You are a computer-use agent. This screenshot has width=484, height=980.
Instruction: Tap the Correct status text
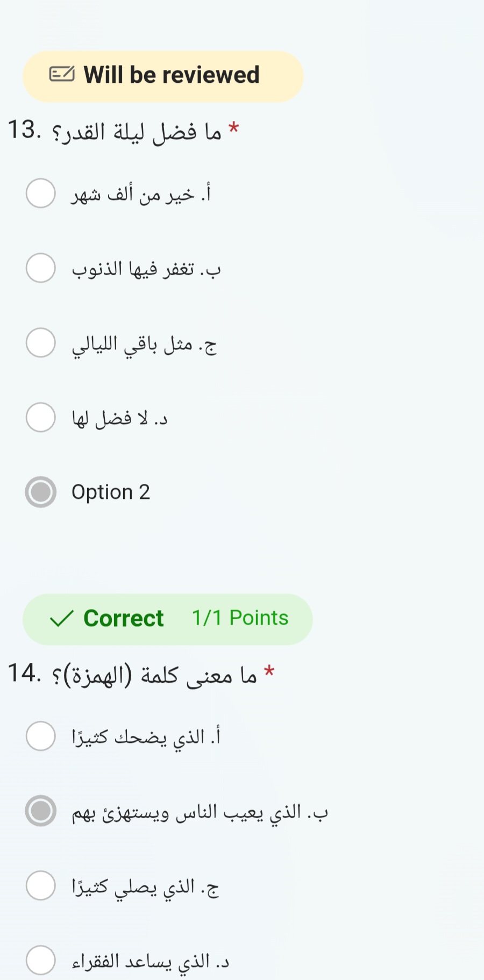click(x=124, y=619)
